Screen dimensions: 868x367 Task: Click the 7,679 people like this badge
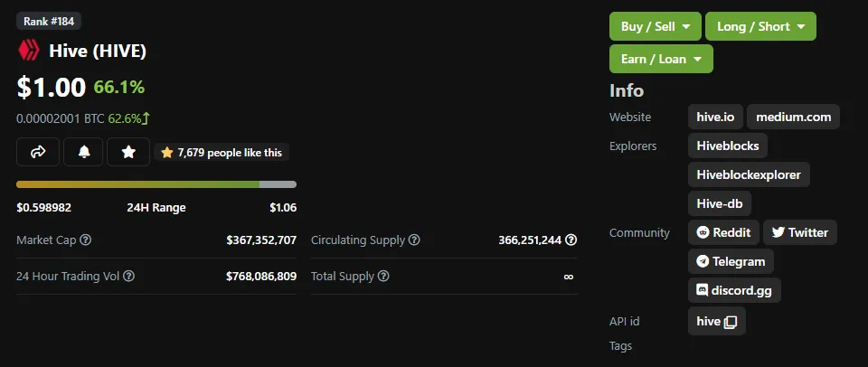tap(222, 152)
